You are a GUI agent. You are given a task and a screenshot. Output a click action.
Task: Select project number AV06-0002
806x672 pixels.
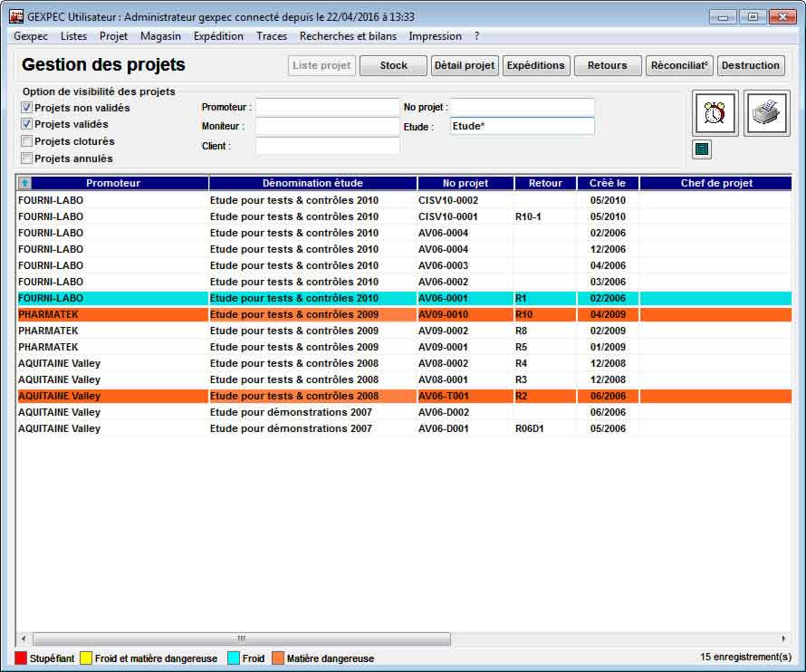pyautogui.click(x=443, y=282)
